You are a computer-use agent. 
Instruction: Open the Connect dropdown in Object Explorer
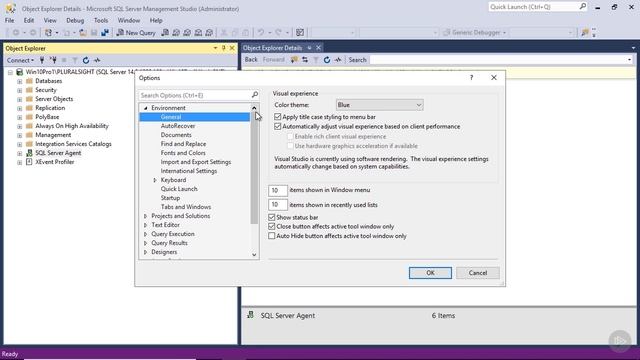pyautogui.click(x=20, y=60)
